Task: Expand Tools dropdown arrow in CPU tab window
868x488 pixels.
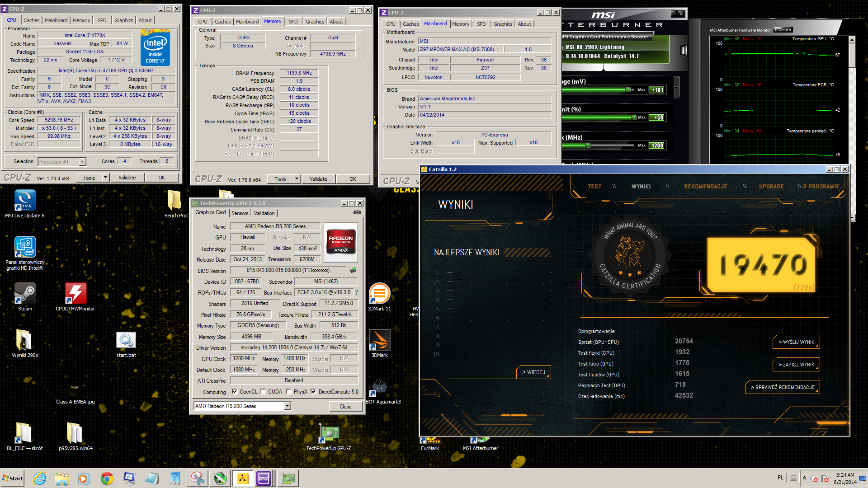Action: 105,178
